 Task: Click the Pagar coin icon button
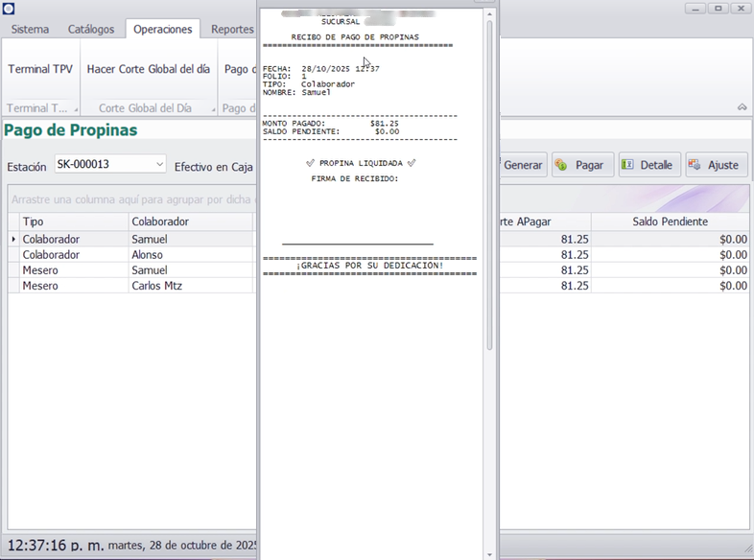(x=577, y=165)
